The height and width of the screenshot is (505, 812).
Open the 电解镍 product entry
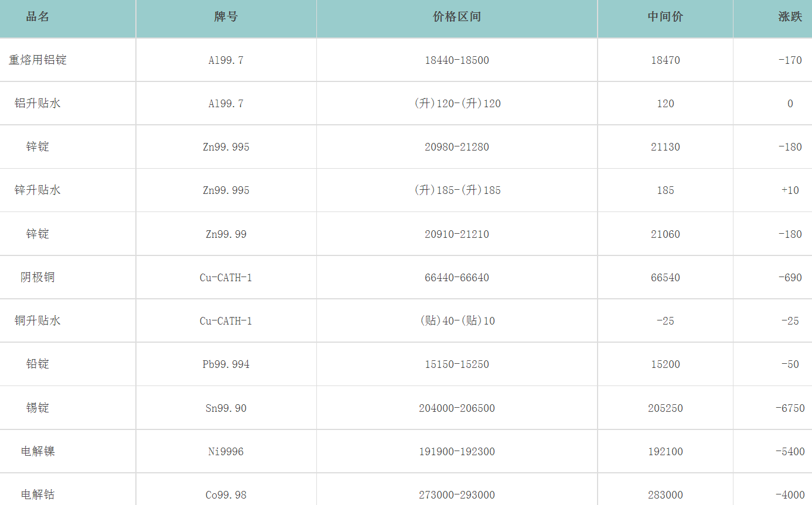[37, 451]
